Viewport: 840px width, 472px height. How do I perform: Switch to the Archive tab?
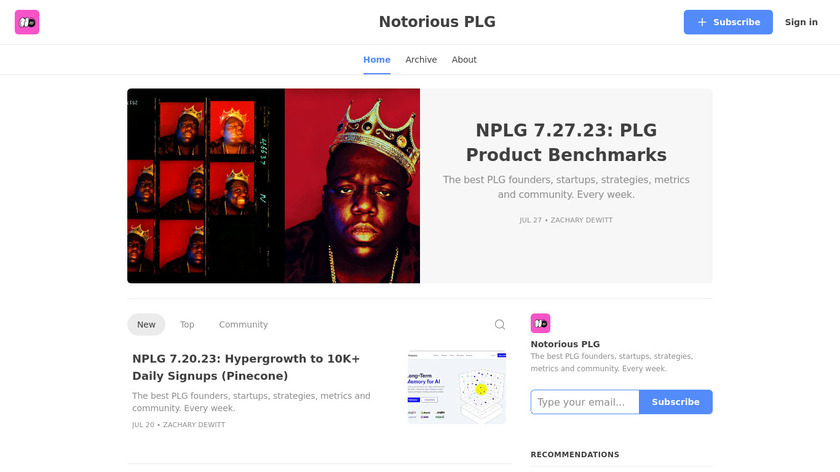click(421, 59)
